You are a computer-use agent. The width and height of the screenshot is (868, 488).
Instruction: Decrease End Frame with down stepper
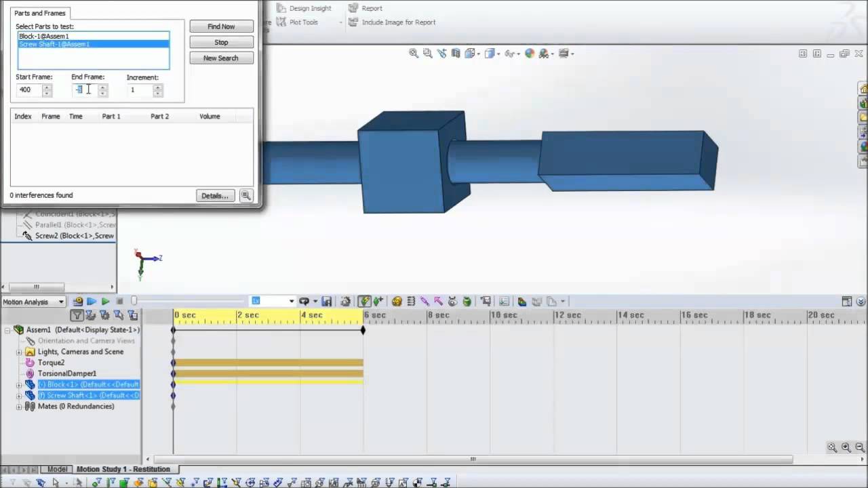click(102, 93)
